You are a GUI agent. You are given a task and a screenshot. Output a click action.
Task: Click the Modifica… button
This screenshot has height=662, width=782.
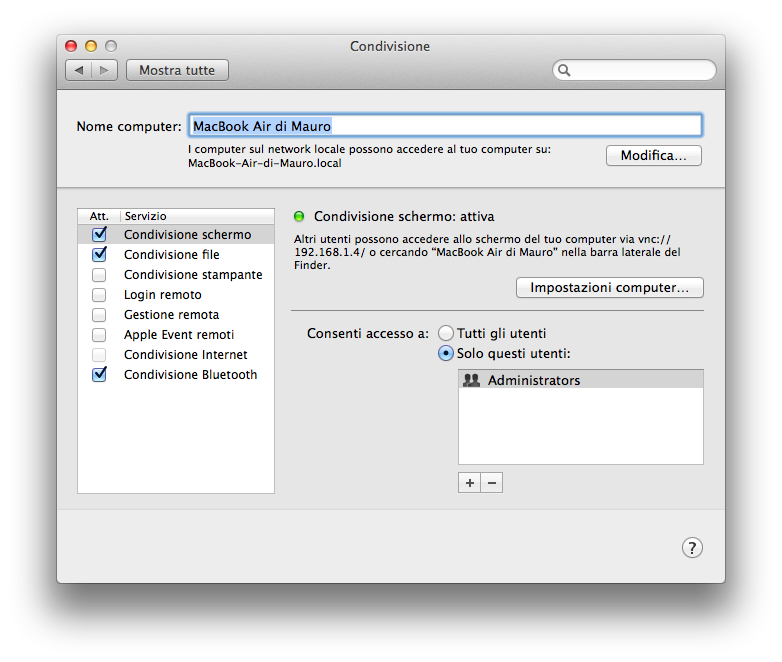pyautogui.click(x=654, y=156)
